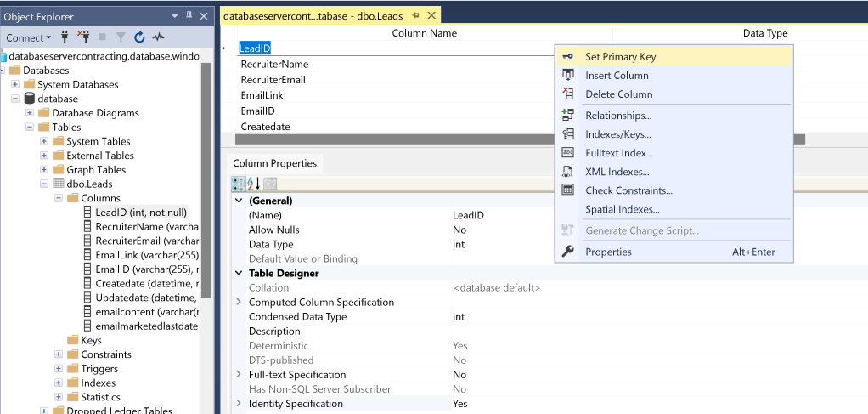Select the Column Properties tab
The width and height of the screenshot is (868, 414).
coord(274,163)
